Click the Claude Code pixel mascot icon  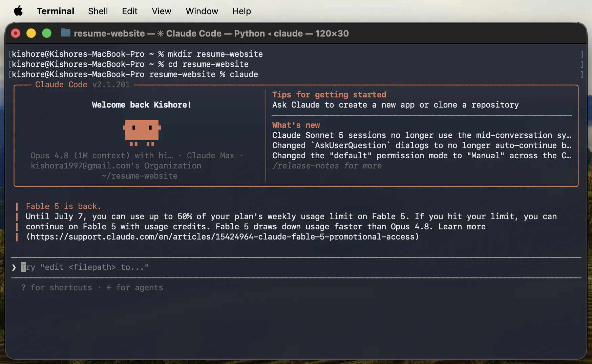coord(142,133)
